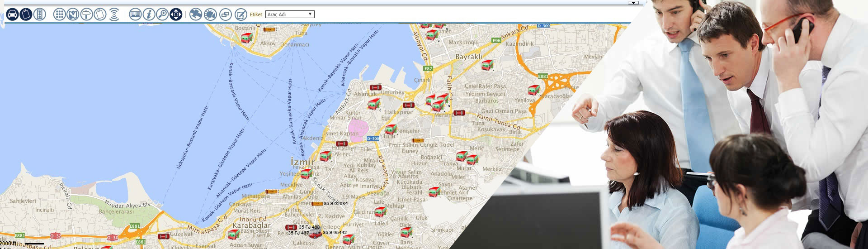Click vehicle marker labeled 35 FJ 468
This screenshot has height=249, width=868.
point(292,227)
